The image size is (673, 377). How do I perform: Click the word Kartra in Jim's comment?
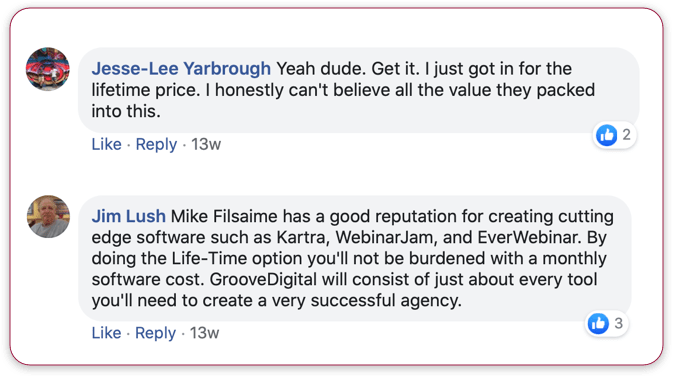pos(303,237)
